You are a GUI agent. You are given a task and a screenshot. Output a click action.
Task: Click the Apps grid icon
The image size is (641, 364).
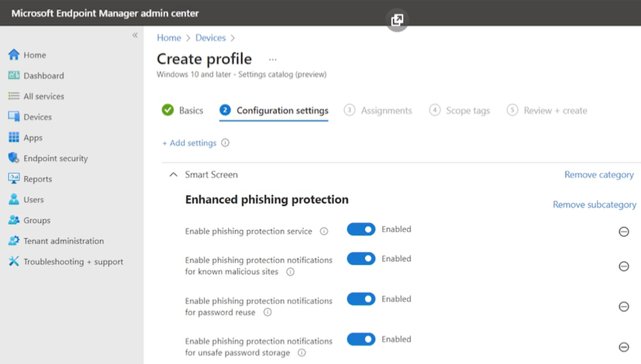pyautogui.click(x=13, y=138)
